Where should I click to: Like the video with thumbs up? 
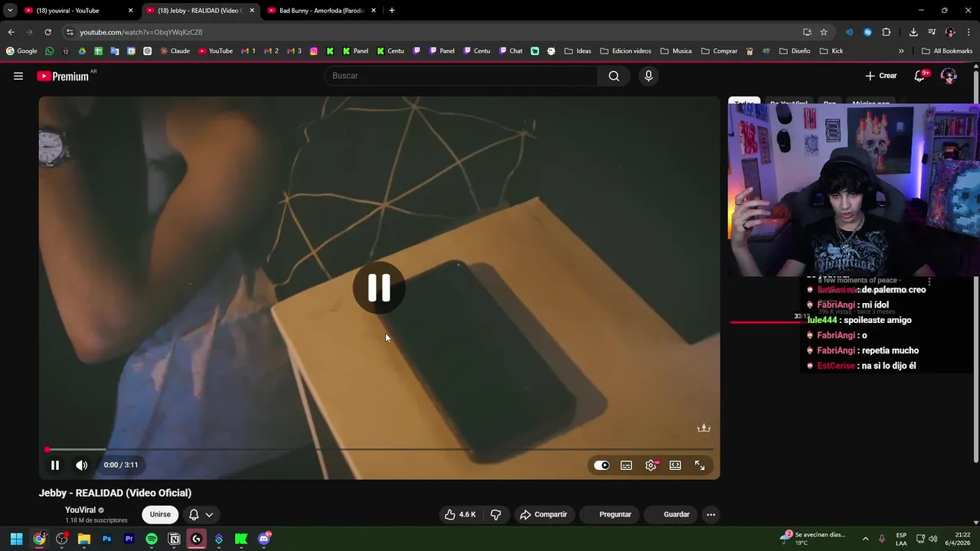[x=460, y=514]
